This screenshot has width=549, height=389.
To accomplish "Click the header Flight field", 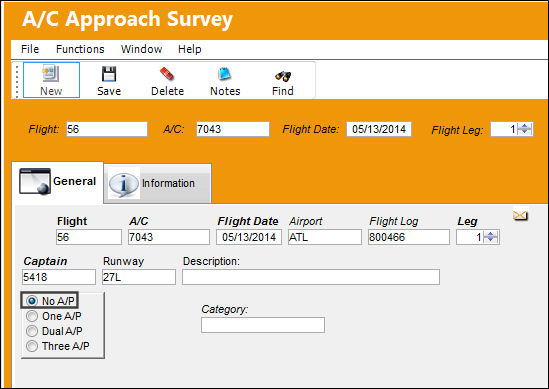I will 107,129.
